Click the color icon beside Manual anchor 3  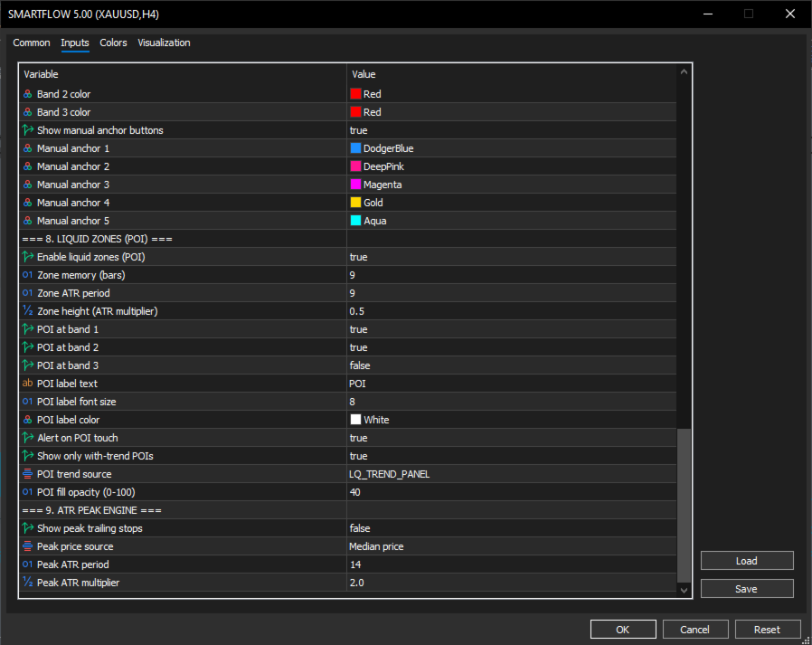27,185
